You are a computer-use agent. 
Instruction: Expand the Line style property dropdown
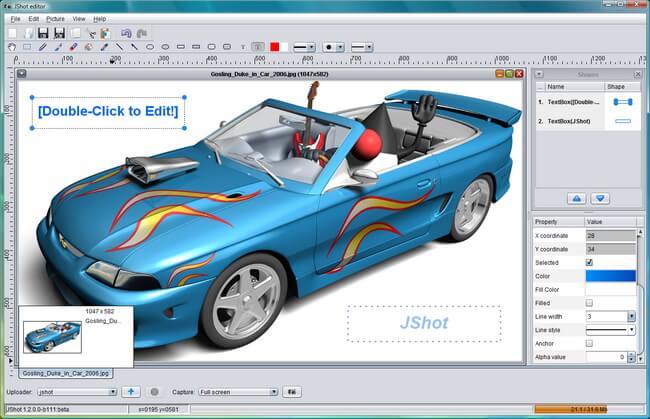631,330
